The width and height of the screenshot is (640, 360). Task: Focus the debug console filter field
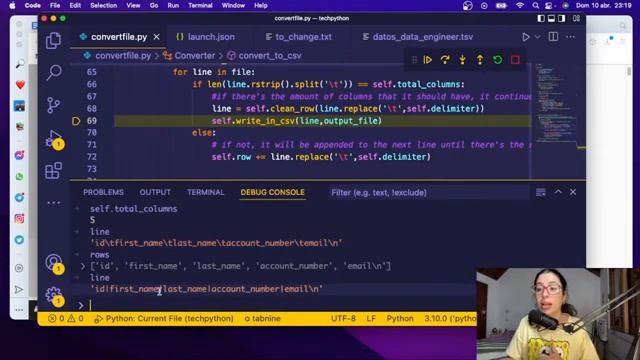point(429,193)
